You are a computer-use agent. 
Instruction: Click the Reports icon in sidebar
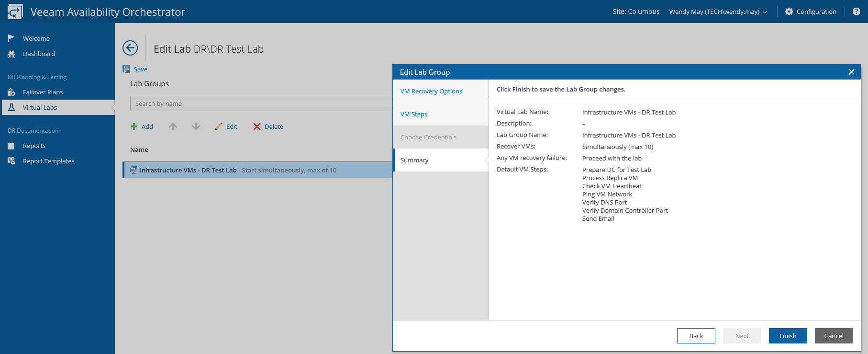(x=11, y=146)
